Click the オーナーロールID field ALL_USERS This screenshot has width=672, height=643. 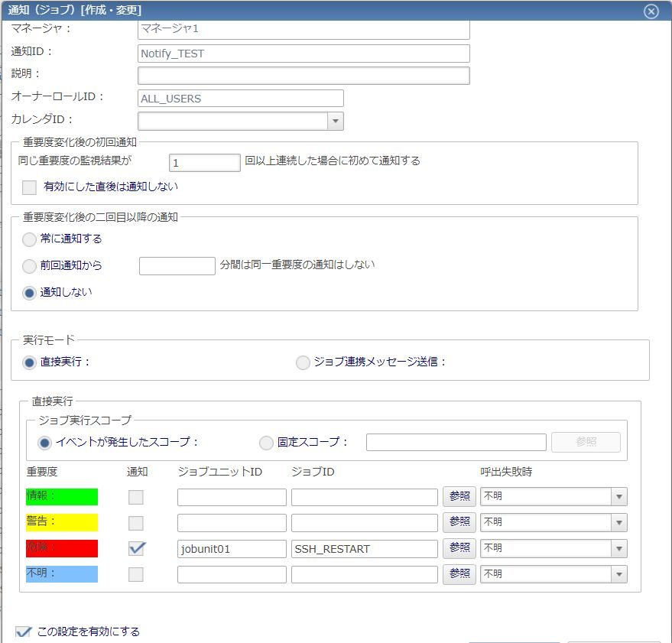click(x=240, y=98)
